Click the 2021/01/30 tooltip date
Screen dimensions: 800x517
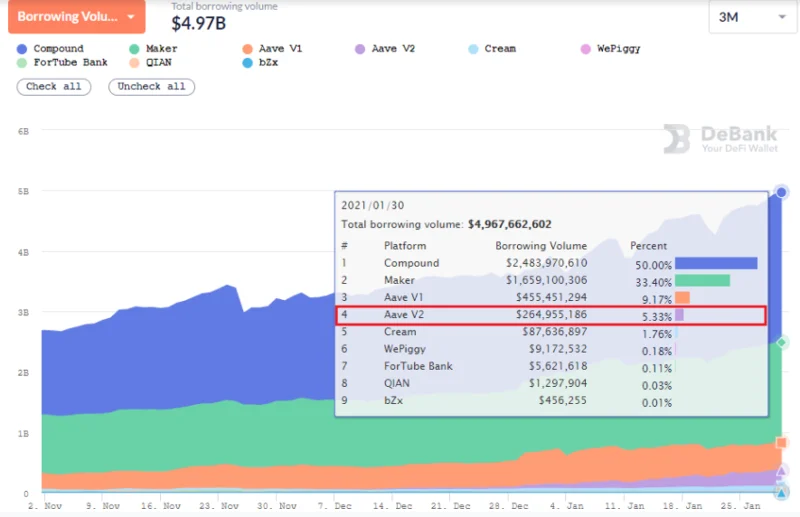coord(372,206)
